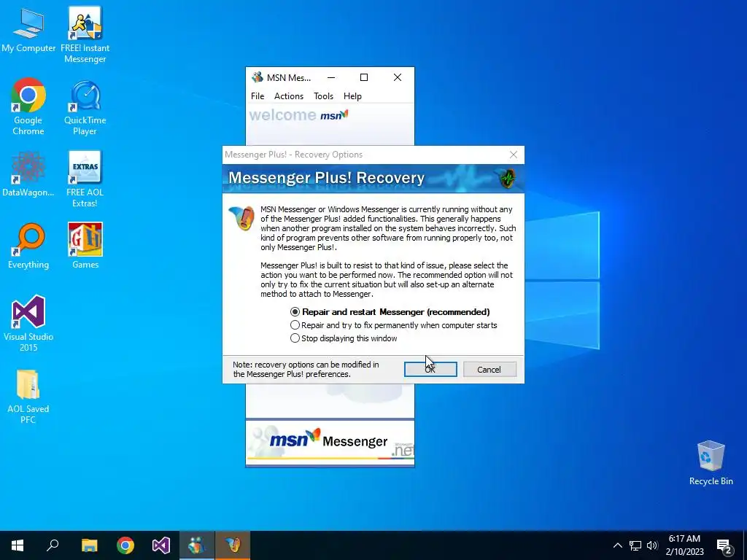Minimize the MSN Messenger window

point(331,77)
